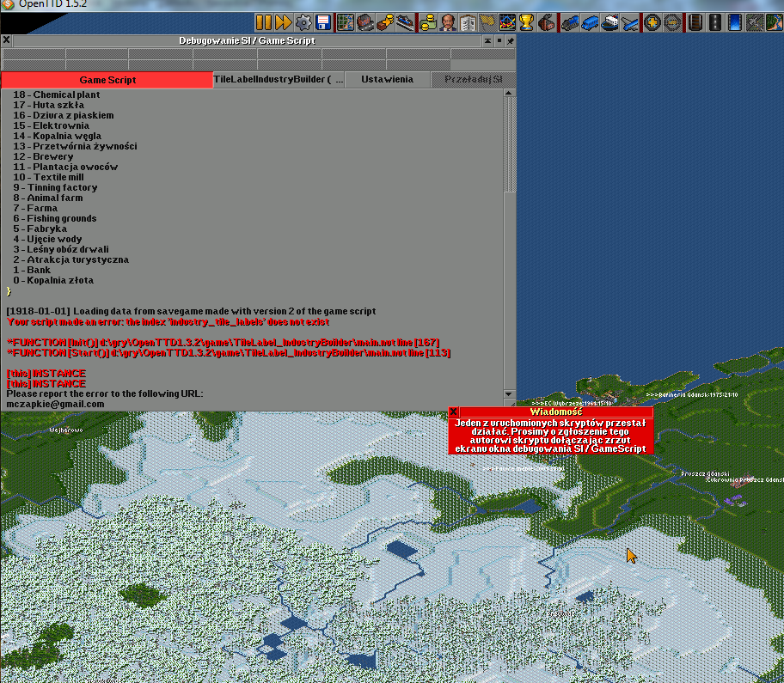784x683 pixels.
Task: Open the town directory icon
Action: click(365, 22)
